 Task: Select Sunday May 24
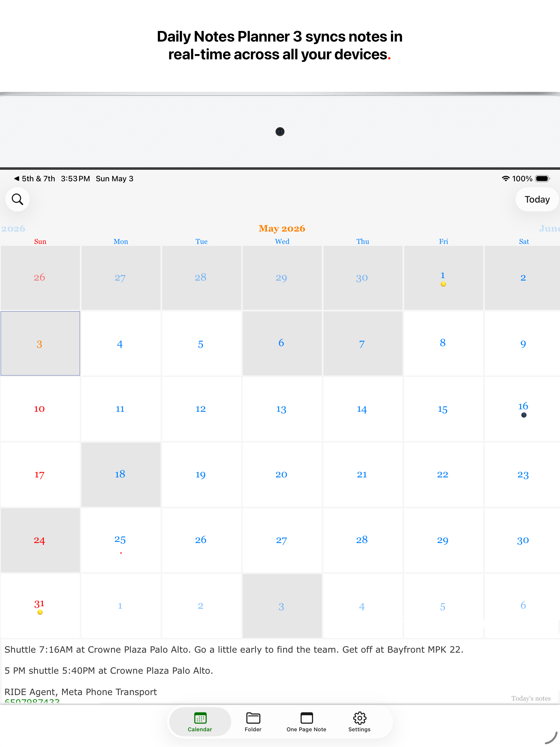(40, 540)
